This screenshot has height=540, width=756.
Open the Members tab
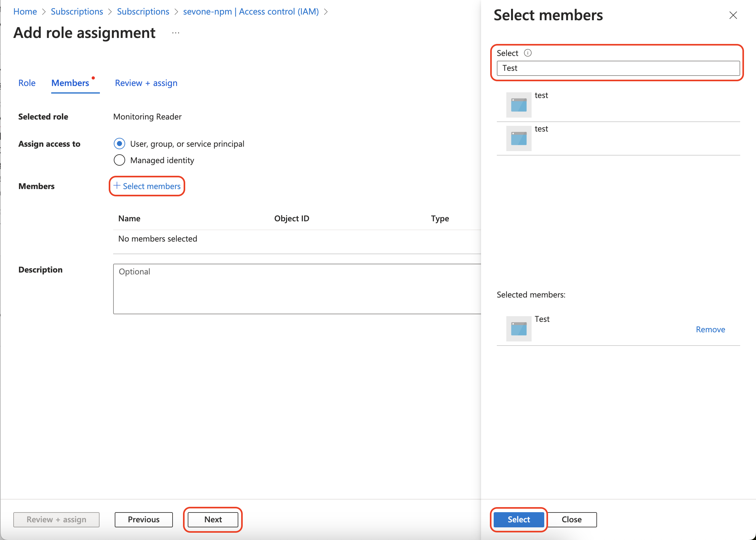tap(70, 83)
